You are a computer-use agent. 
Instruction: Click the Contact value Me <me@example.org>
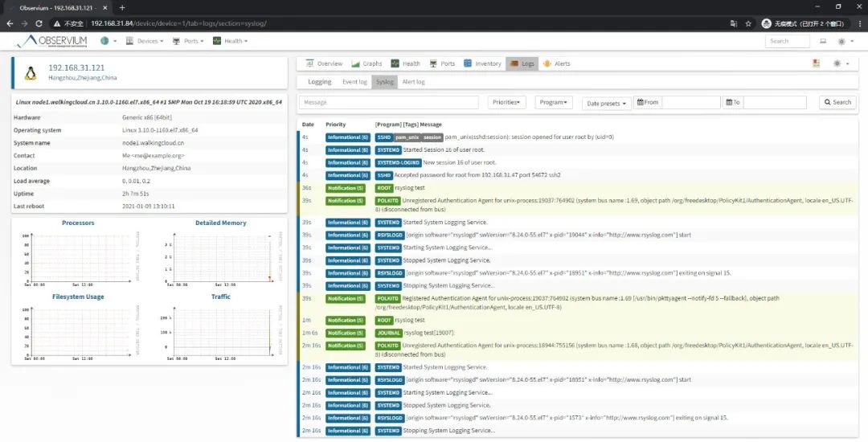coord(154,155)
